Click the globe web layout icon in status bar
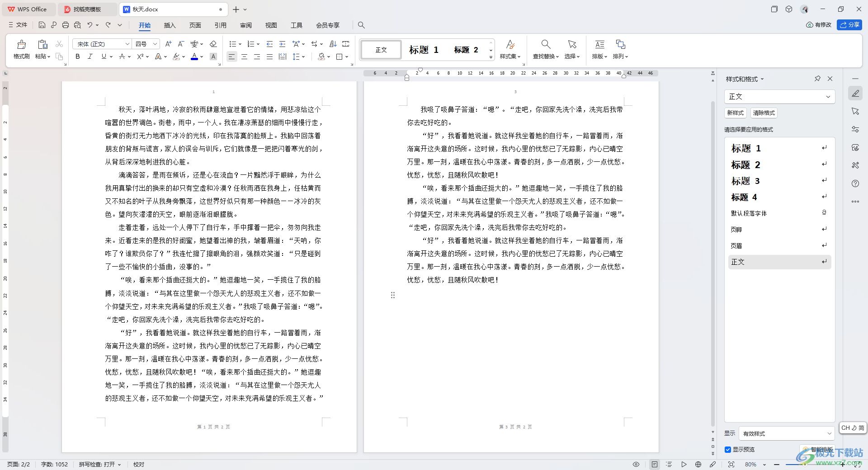 pos(698,464)
